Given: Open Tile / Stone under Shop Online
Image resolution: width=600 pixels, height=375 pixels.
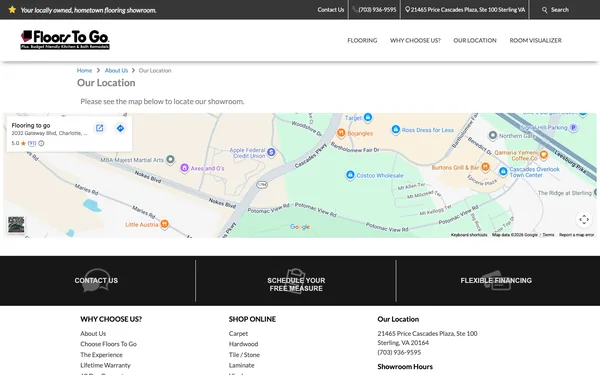Looking at the screenshot, I should [x=244, y=355].
